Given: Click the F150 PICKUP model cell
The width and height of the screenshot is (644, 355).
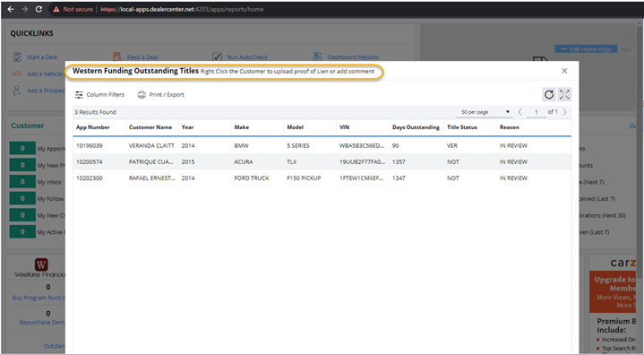Looking at the screenshot, I should point(304,177).
